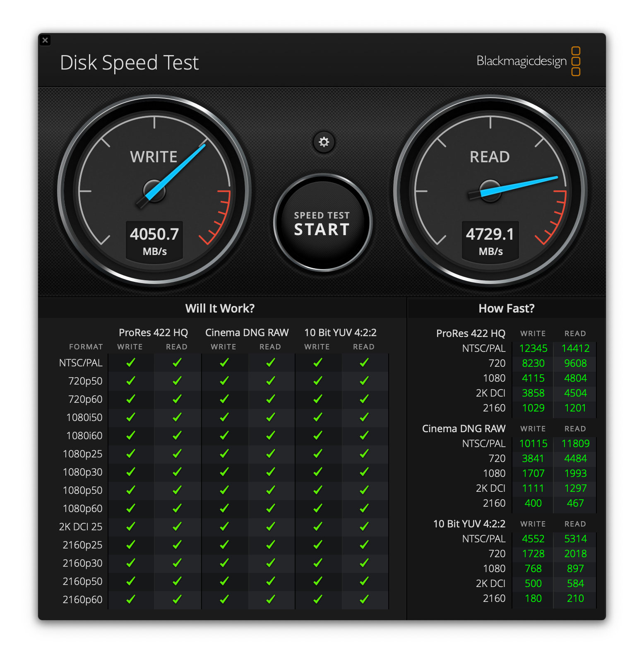Click Cinema DNG RAW heading in How Fast
The height and width of the screenshot is (664, 644).
click(x=464, y=429)
